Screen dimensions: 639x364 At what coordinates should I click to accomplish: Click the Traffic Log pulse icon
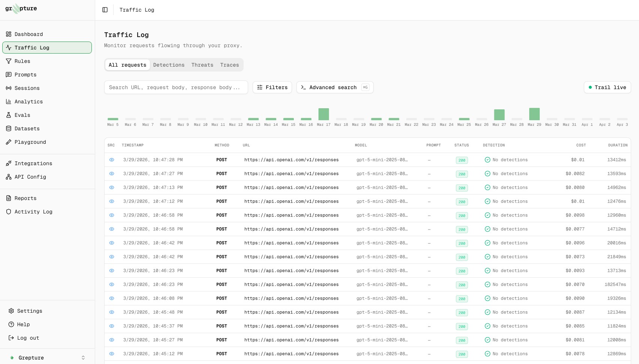pos(9,48)
